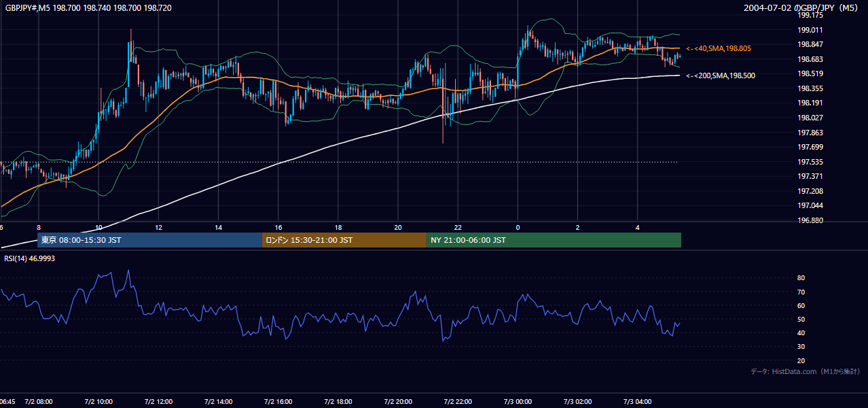Click the London 15:30-21:00 JST session bar

tap(344, 240)
